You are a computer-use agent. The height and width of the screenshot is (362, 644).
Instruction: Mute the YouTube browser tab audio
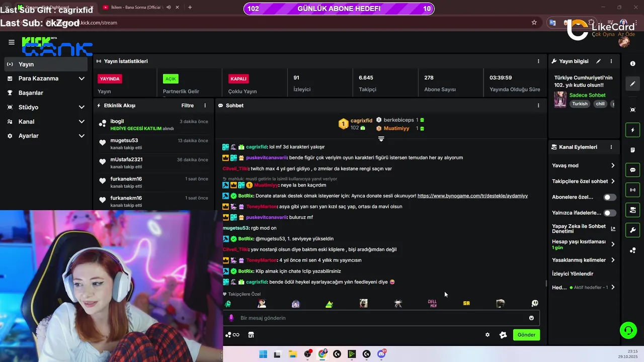(x=169, y=7)
